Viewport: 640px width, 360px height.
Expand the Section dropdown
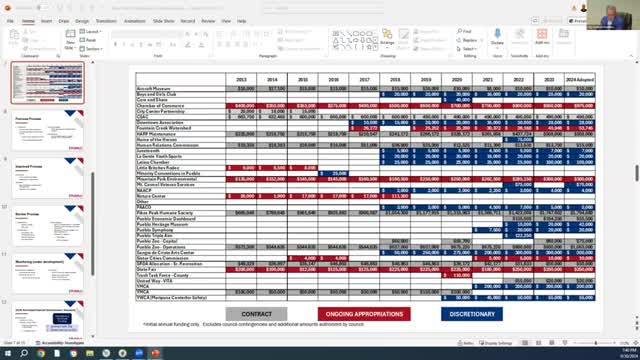pyautogui.click(x=91, y=49)
